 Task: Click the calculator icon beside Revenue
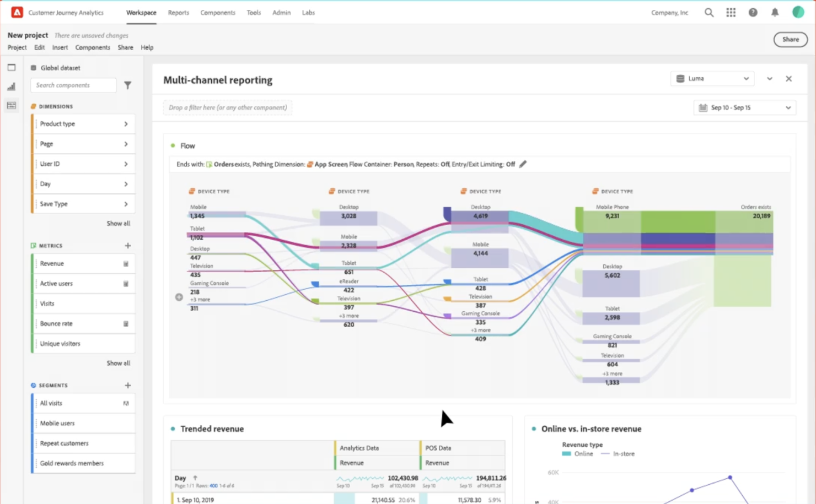click(x=126, y=264)
